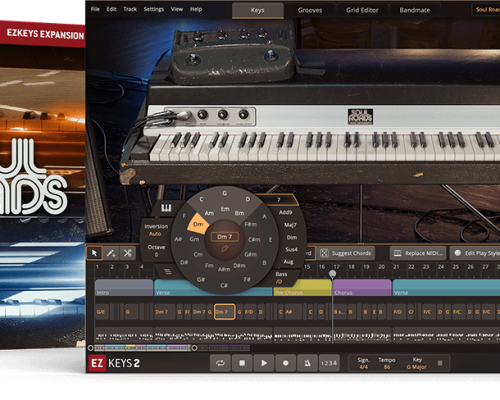Click the keyboard icon above the chord wheel
The width and height of the screenshot is (500, 400).
[x=166, y=208]
